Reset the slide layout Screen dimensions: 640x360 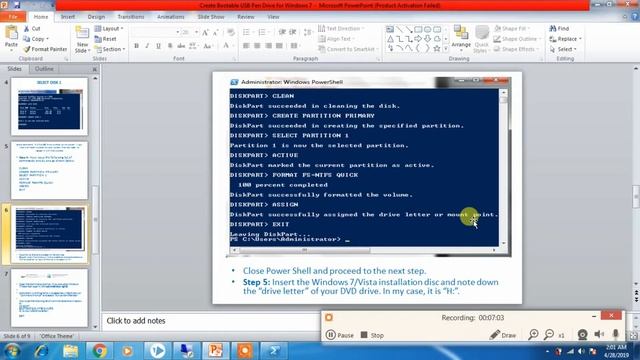click(106, 39)
